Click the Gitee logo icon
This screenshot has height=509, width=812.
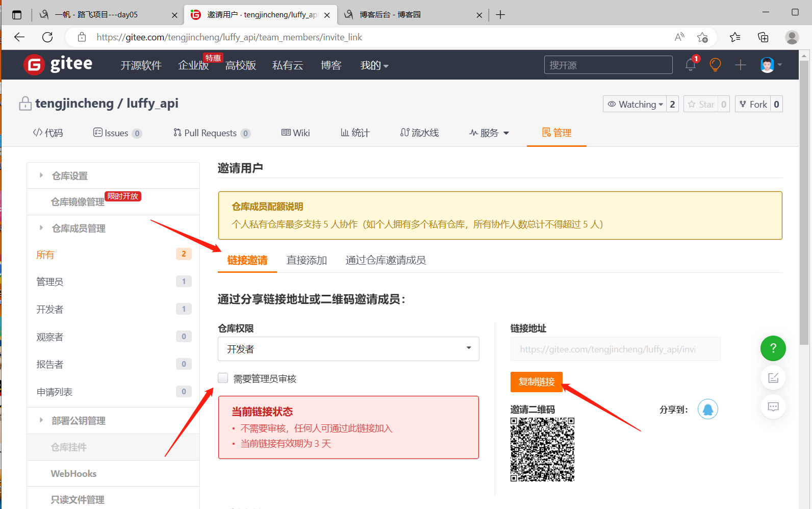(34, 65)
